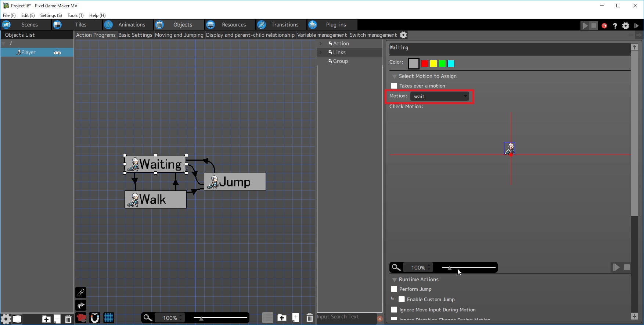644x325 pixels.
Task: Click the Resources section icon
Action: (211, 25)
